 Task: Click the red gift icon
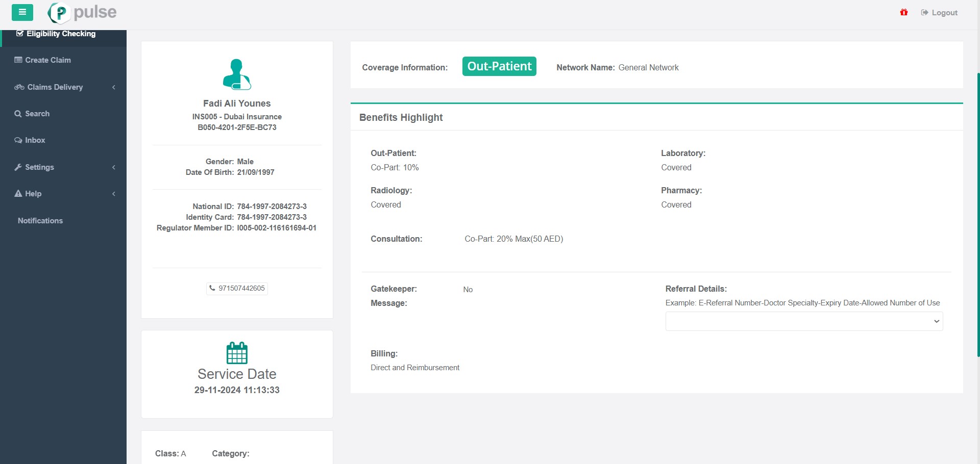904,13
